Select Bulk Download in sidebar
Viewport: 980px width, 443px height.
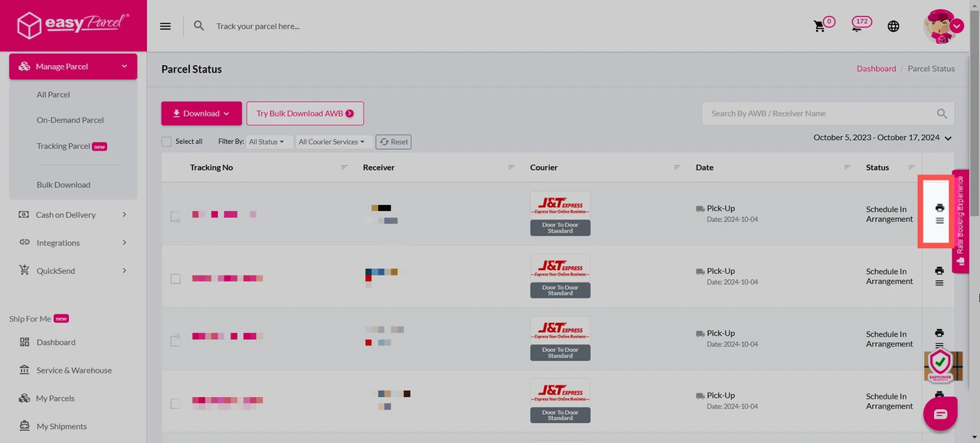(64, 185)
